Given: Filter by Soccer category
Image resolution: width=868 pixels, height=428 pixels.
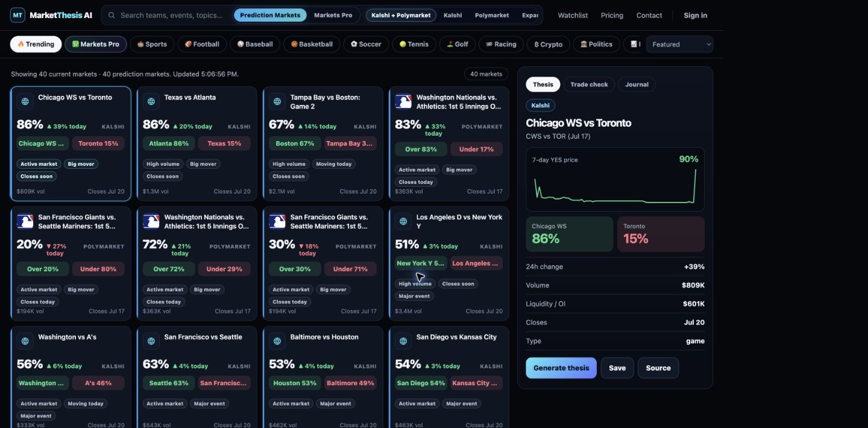Looking at the screenshot, I should coord(366,44).
